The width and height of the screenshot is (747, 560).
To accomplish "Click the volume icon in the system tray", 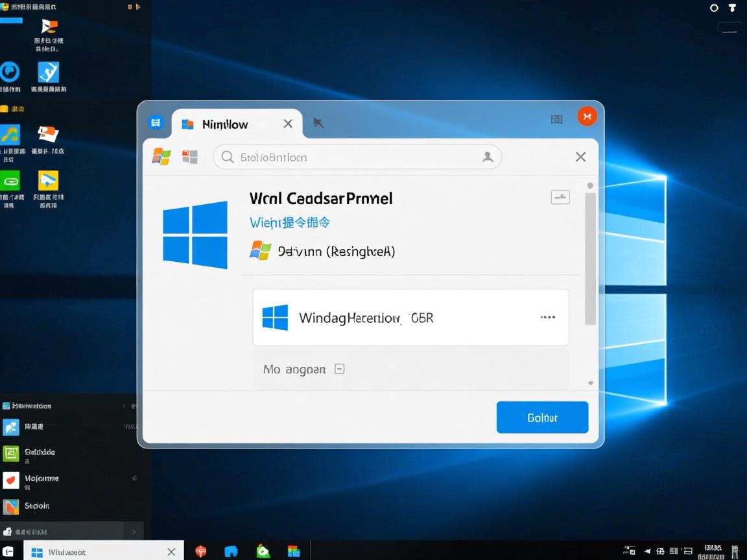I will tap(647, 550).
